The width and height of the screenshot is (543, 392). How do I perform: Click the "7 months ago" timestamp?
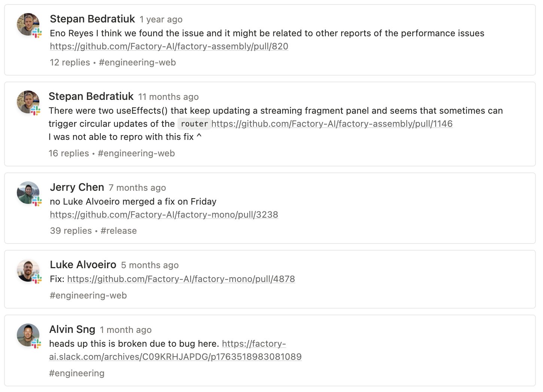(x=137, y=188)
